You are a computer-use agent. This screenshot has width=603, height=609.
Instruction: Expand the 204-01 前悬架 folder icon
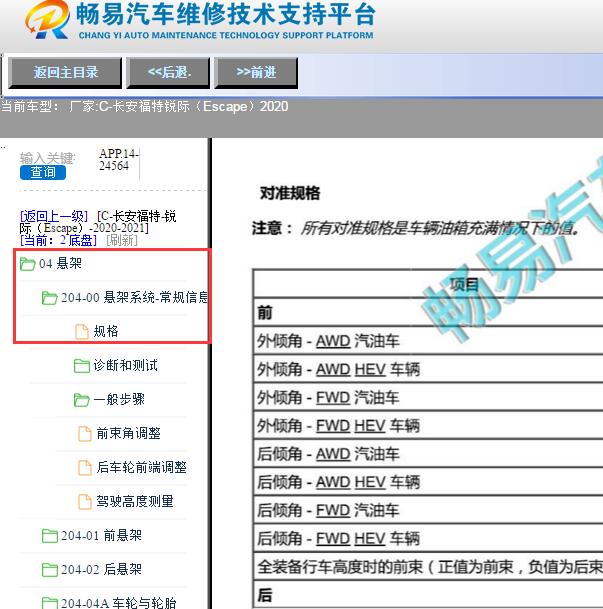point(49,536)
